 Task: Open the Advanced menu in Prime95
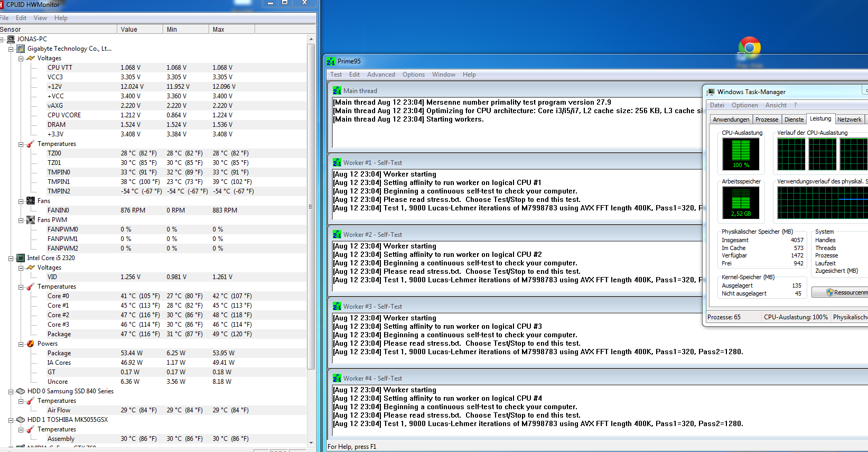tap(381, 75)
